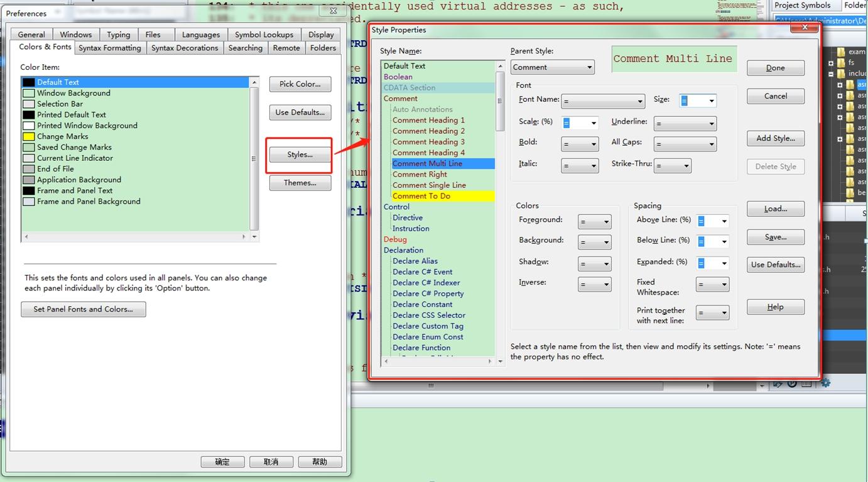Click the Size field in Font section
The width and height of the screenshot is (868, 482).
point(697,101)
